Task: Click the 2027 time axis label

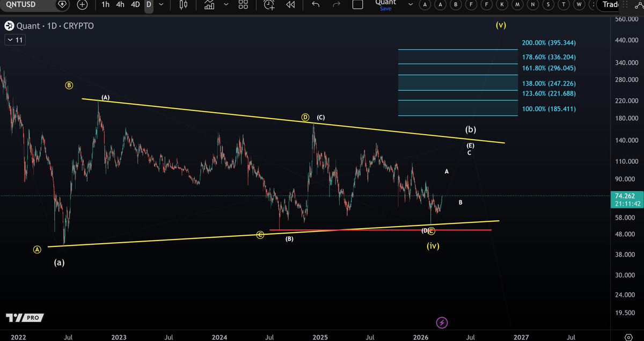Action: click(521, 337)
